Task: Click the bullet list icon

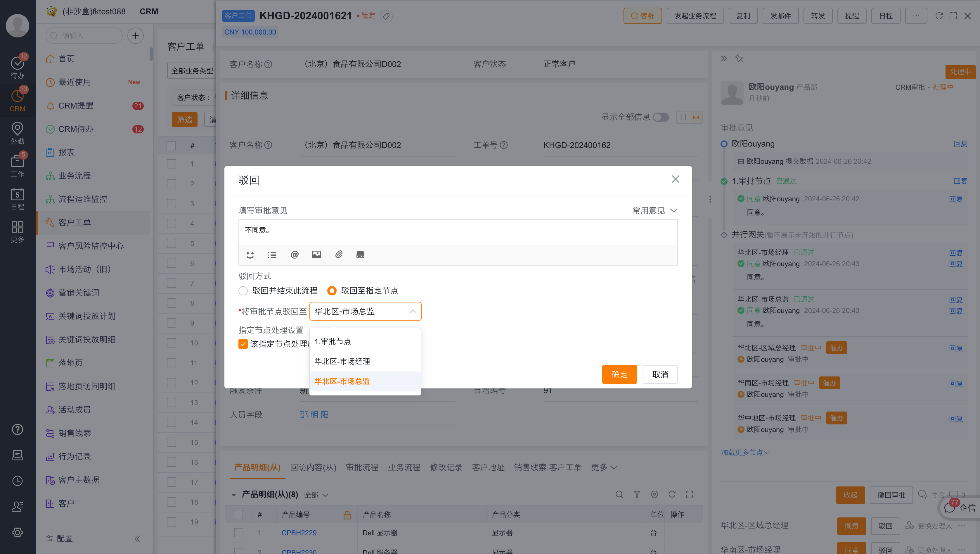Action: point(272,255)
